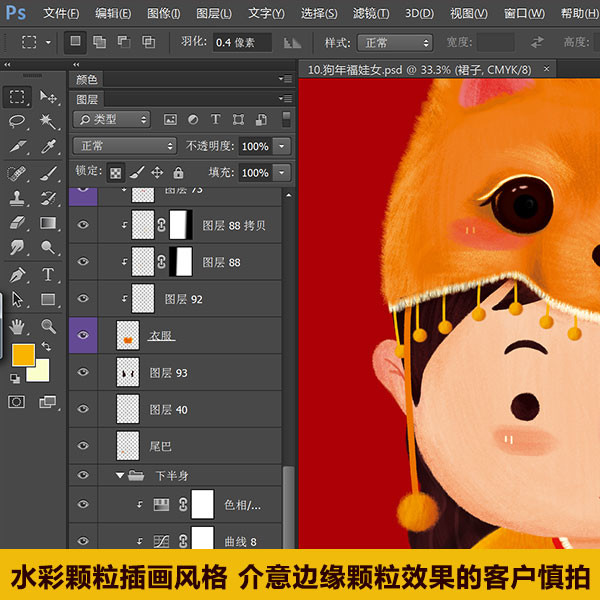Filter layers by smart objects
This screenshot has height=600, width=600.
coord(261,120)
